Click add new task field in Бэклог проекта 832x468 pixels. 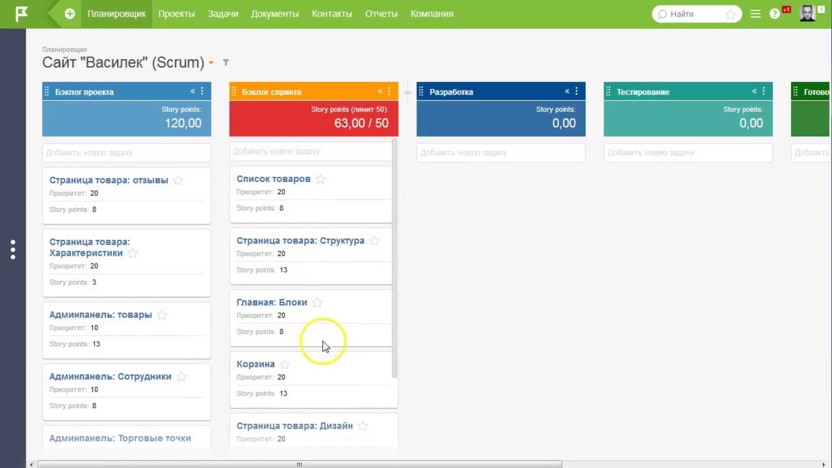point(126,153)
